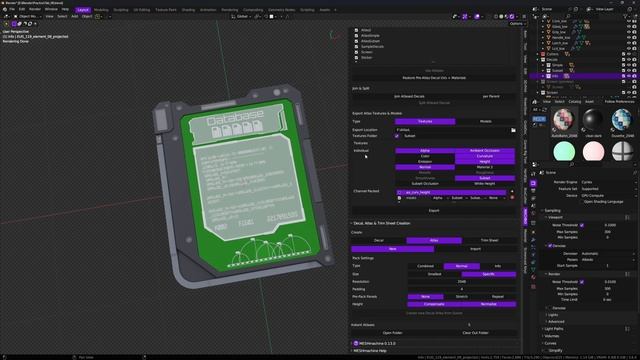
Task: Expand the Screen collection in outliner
Action: (x=538, y=93)
